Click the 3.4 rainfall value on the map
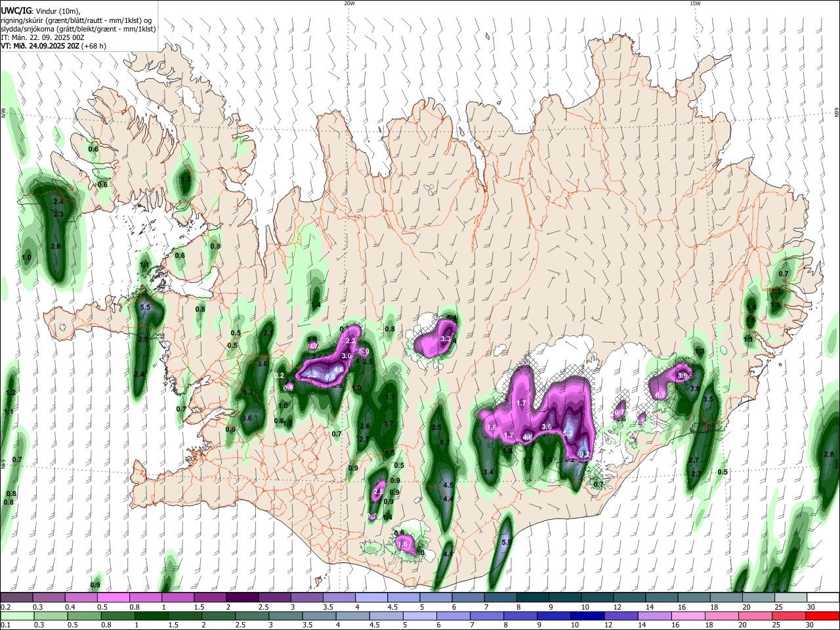Screen dimensions: 840x630 coord(488,472)
